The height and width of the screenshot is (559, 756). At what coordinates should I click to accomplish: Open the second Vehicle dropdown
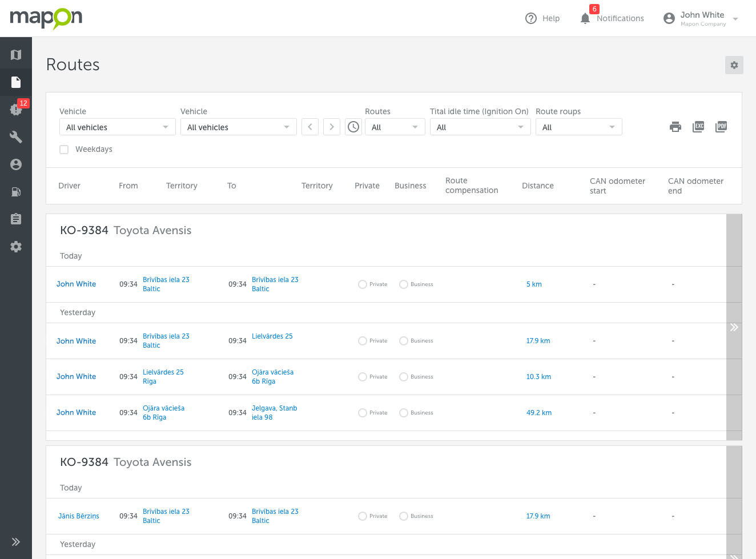pyautogui.click(x=239, y=127)
